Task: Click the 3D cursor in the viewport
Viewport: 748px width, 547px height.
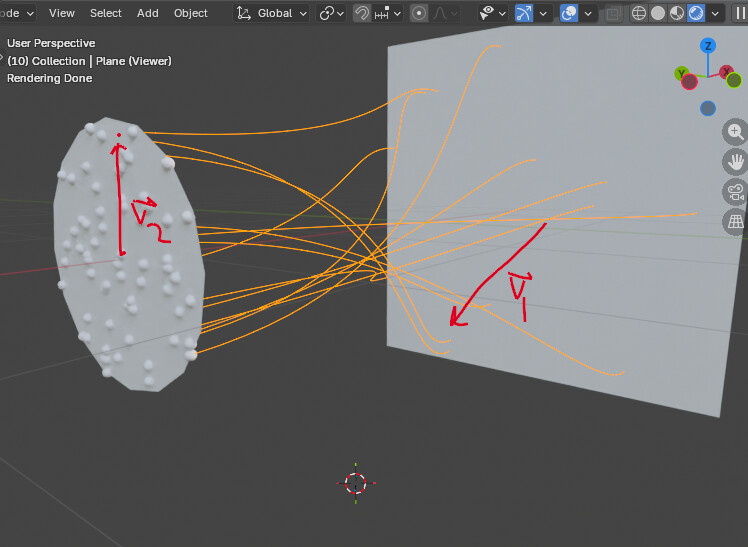Action: click(355, 483)
